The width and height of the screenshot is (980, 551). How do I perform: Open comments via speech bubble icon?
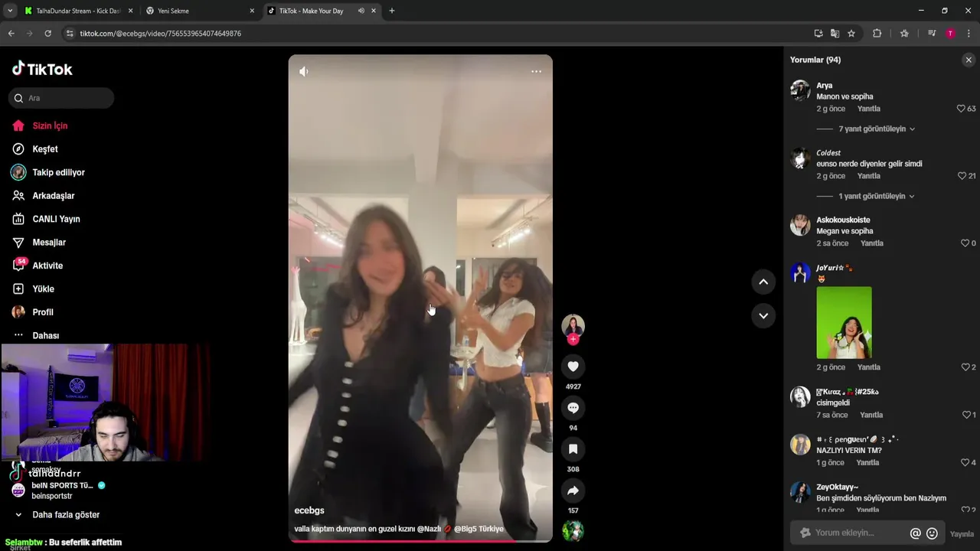pyautogui.click(x=573, y=408)
